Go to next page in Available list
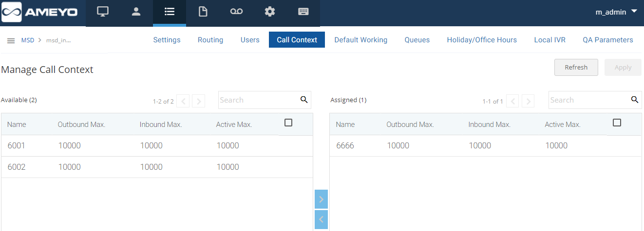The image size is (644, 231). coord(198,101)
